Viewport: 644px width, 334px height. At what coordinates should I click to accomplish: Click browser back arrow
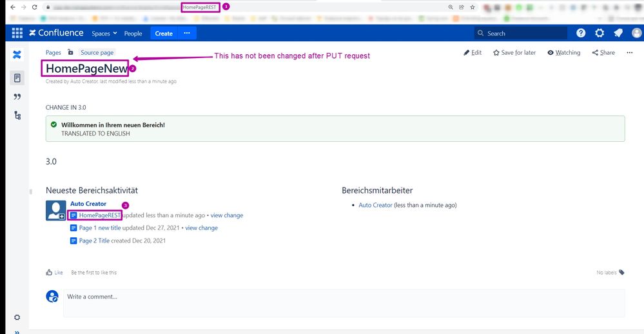pos(13,7)
